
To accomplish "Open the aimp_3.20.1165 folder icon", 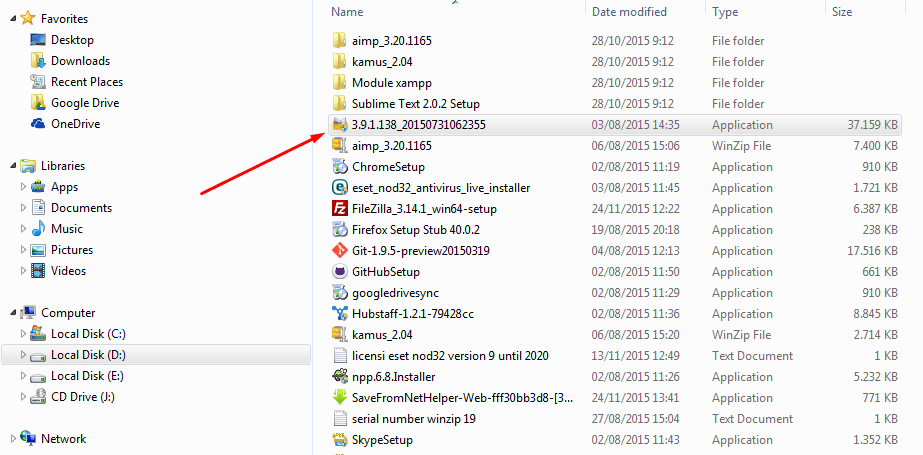I will click(339, 41).
